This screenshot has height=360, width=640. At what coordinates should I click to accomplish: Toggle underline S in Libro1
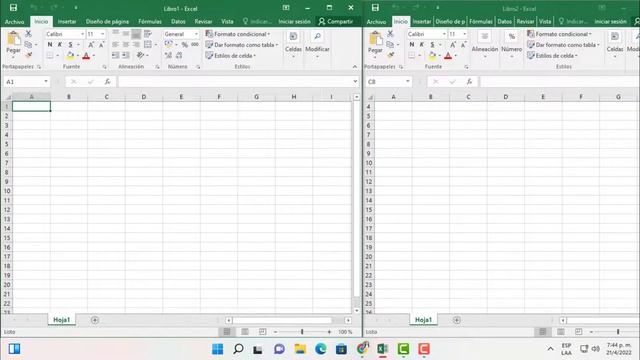pos(70,44)
